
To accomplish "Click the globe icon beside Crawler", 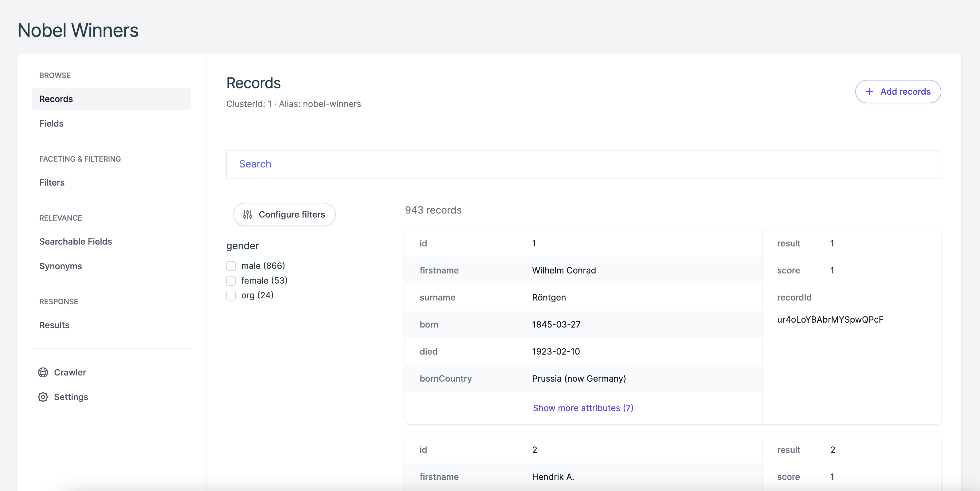I will (43, 372).
